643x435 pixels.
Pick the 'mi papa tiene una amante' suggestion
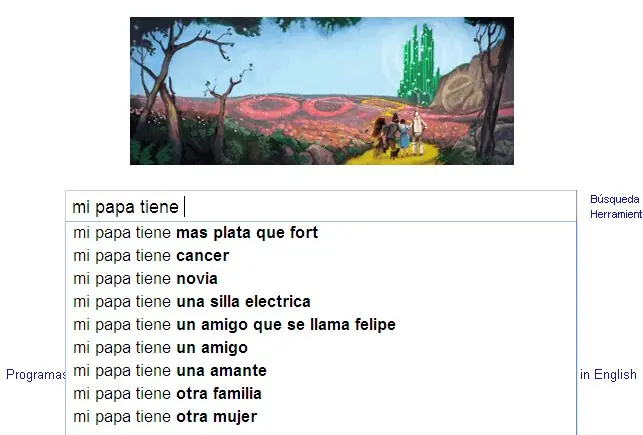click(170, 371)
